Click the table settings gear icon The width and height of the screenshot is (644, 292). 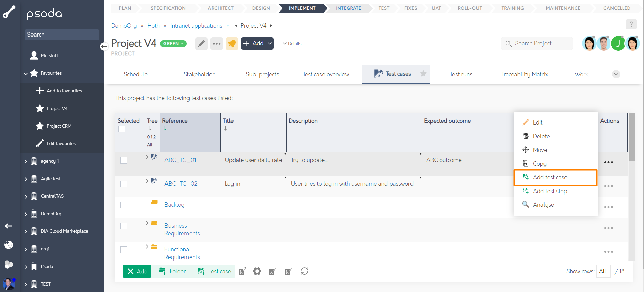257,271
